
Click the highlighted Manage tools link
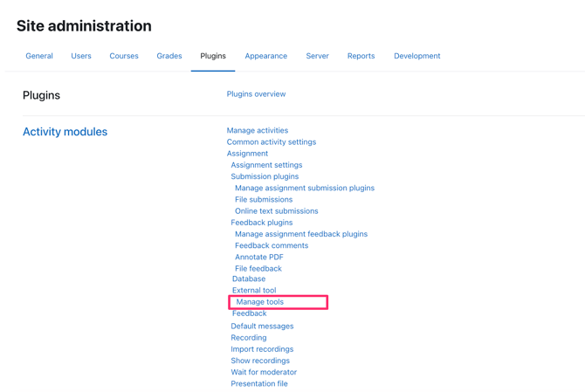coord(260,302)
